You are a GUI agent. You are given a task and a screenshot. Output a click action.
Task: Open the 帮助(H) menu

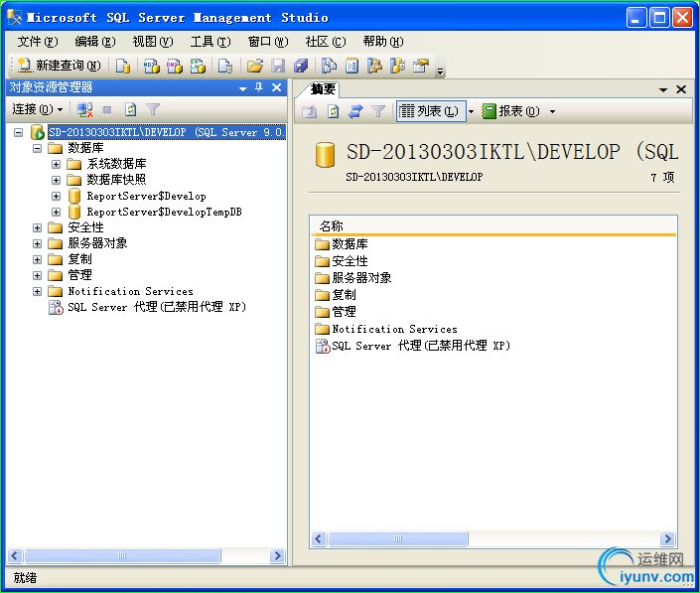[x=383, y=42]
